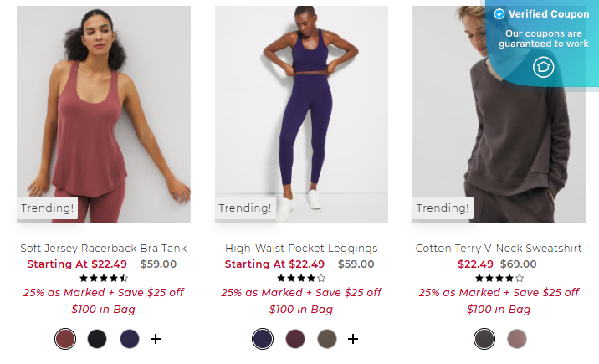
Task: Select the red swatch for Racerback Bra Tank
Action: [x=65, y=339]
